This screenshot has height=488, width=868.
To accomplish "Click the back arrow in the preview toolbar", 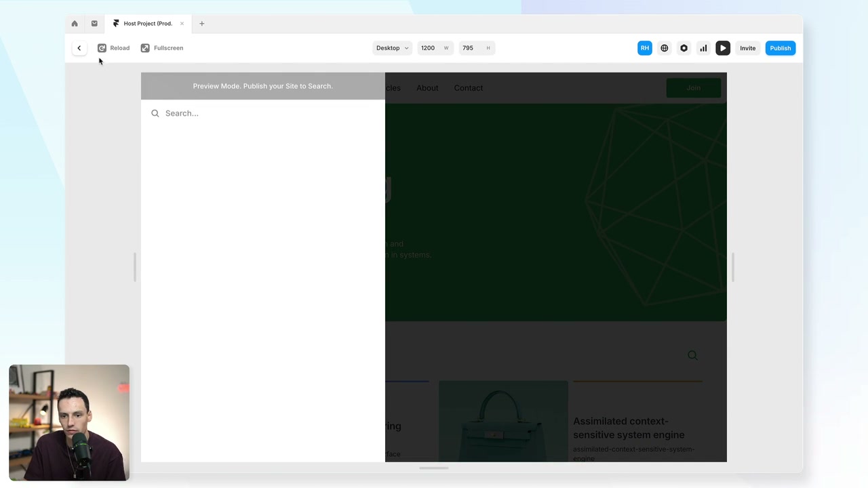I will point(79,48).
